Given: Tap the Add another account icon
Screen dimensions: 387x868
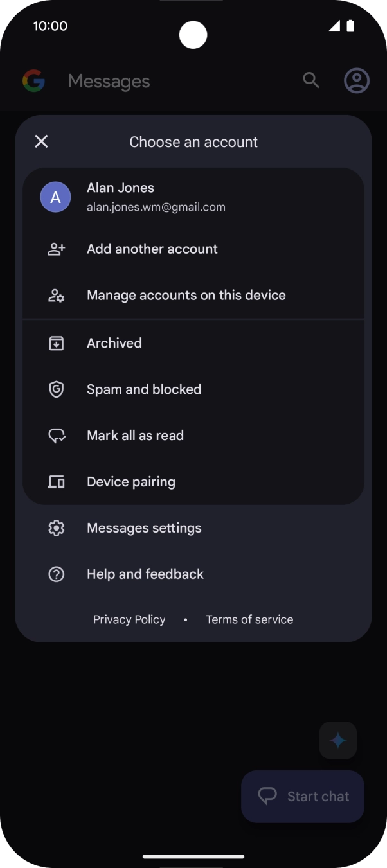Looking at the screenshot, I should tap(56, 249).
